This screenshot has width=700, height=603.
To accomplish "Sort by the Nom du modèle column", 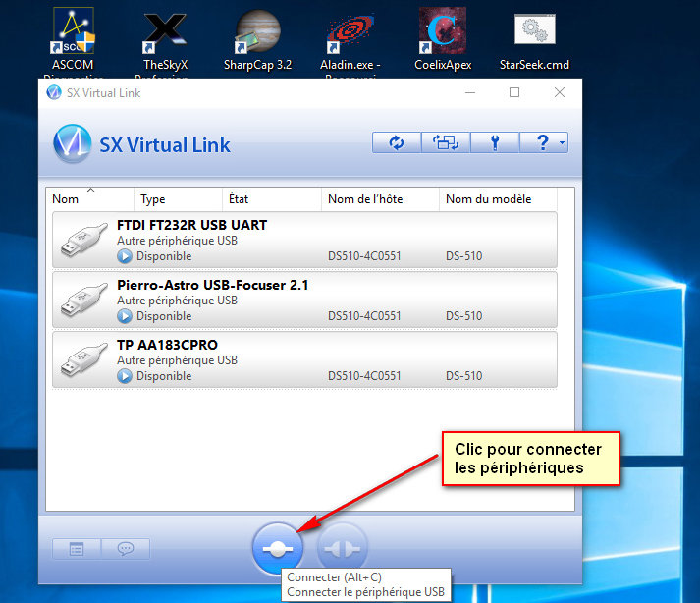I will click(x=498, y=199).
